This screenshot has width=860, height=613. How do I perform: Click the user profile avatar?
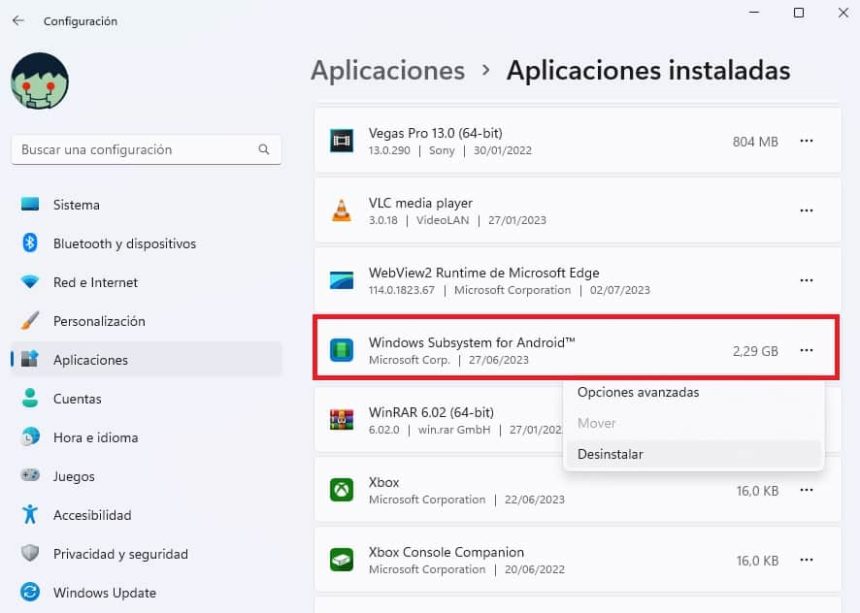[39, 81]
